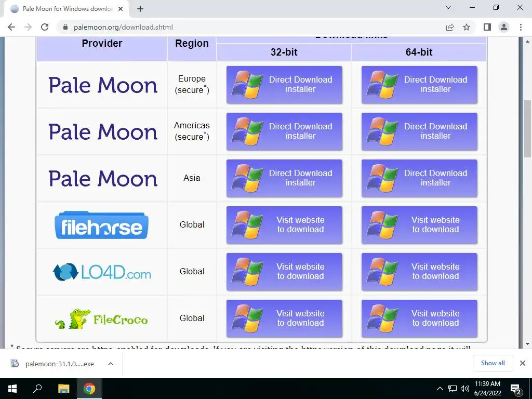Viewport: 532px width, 399px height.
Task: Download Europe 64-bit direct installer
Action: [x=419, y=85]
